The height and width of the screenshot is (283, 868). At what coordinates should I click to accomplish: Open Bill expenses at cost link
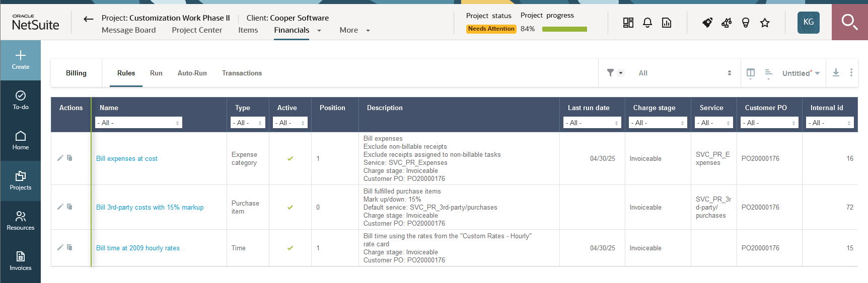(127, 158)
